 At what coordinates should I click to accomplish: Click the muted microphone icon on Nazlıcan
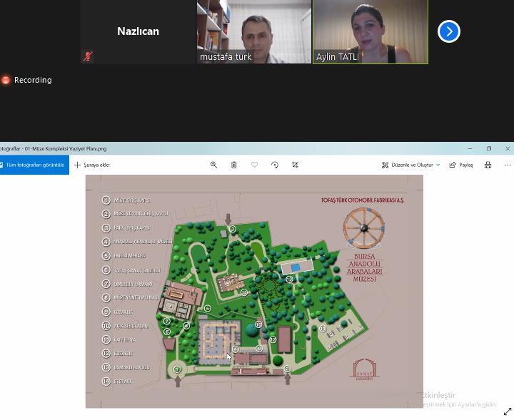(87, 56)
